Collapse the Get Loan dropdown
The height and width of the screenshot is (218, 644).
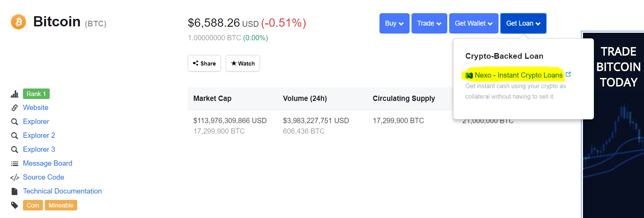[523, 23]
